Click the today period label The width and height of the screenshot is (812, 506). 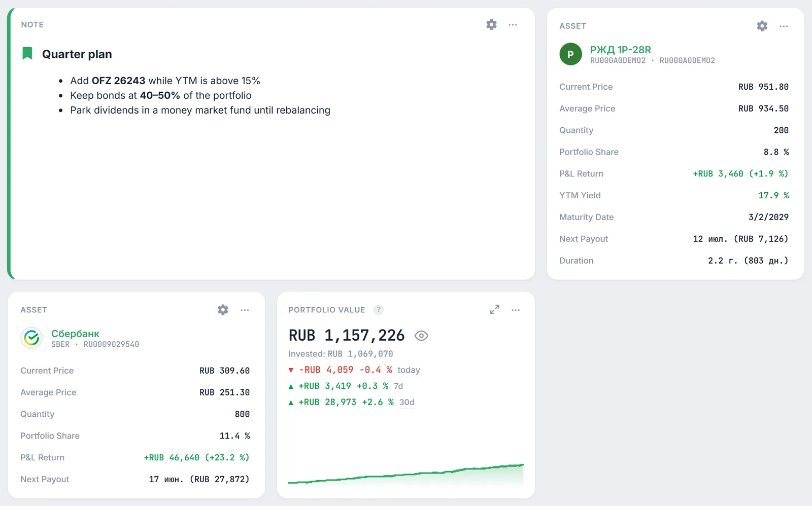click(409, 370)
